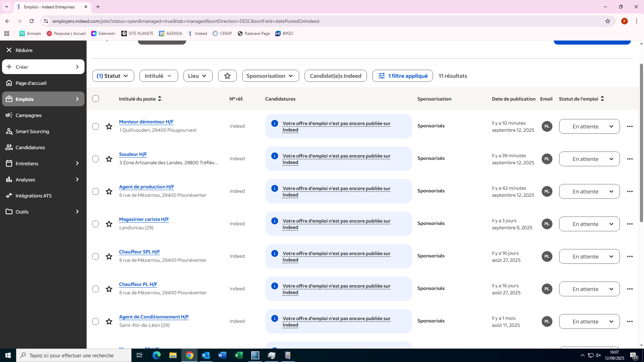Expand the Lieu filter dropdown

coord(198,76)
